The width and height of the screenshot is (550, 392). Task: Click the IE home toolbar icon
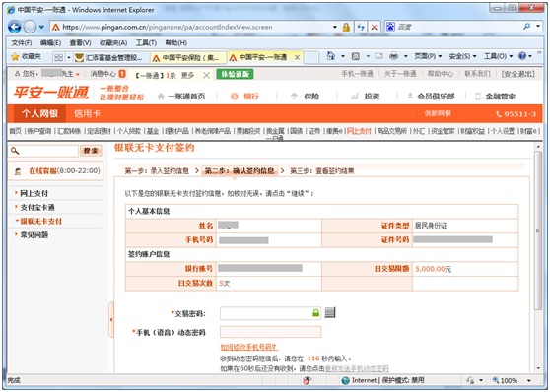331,56
